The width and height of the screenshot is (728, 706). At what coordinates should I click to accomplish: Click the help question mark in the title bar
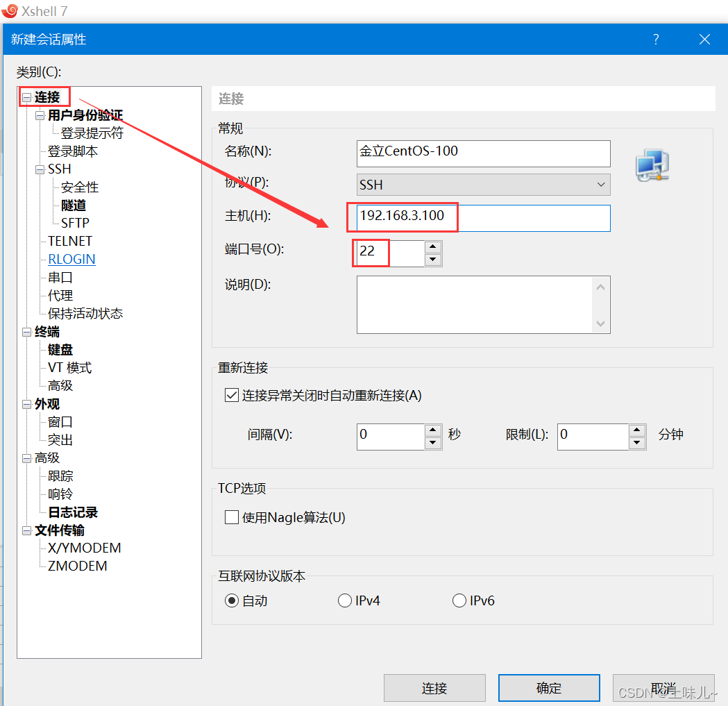(x=656, y=39)
